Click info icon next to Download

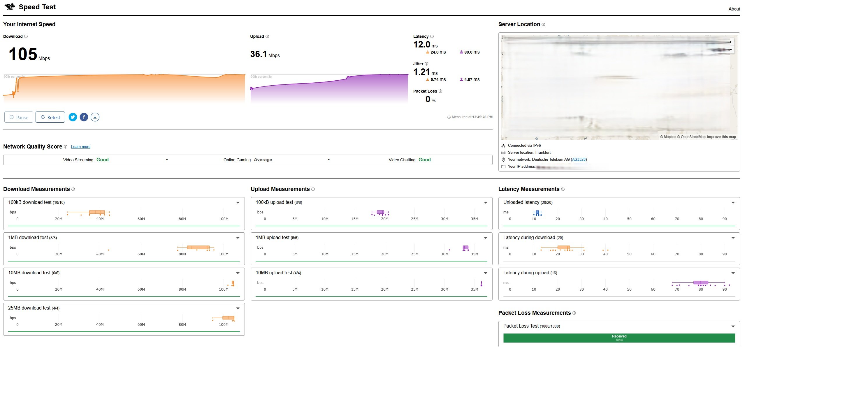[x=26, y=36]
